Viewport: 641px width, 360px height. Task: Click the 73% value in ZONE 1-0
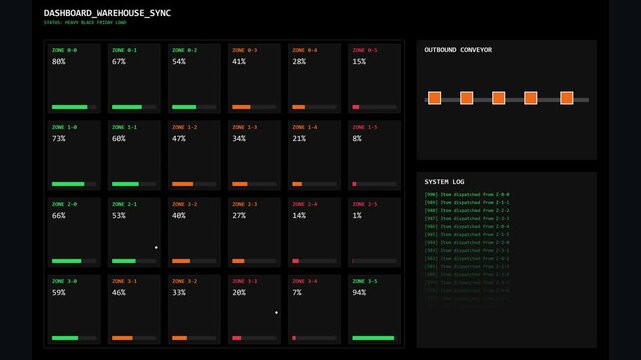coord(58,139)
